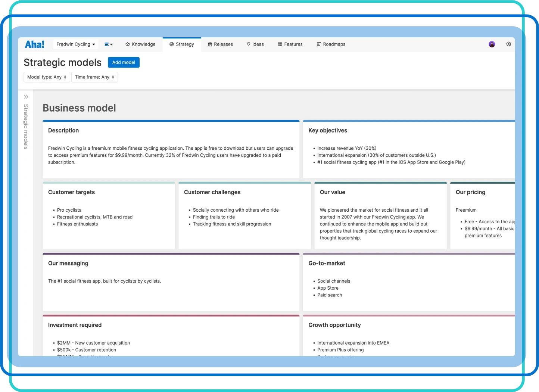Expand the Strategic models sidebar chevrons
The width and height of the screenshot is (539, 392).
click(x=26, y=97)
